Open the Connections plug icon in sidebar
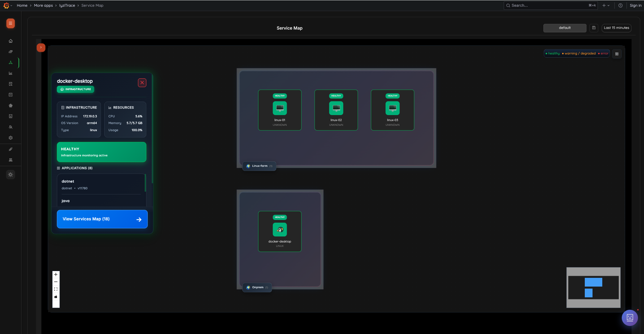Viewport: 644px width, 334px height. (x=10, y=149)
